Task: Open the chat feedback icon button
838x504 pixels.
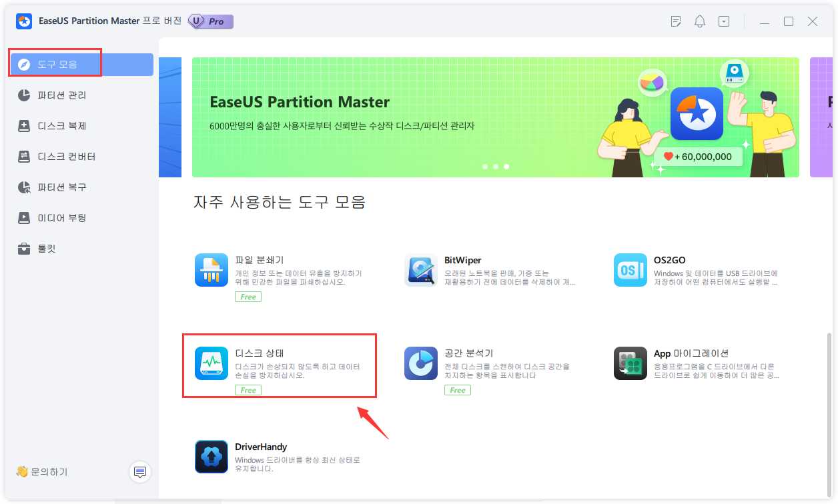Action: click(140, 472)
